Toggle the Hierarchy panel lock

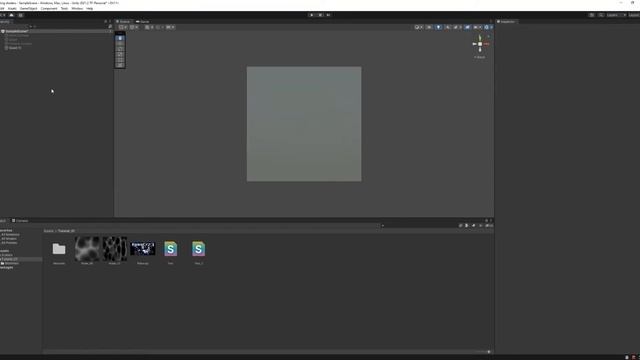tap(105, 21)
